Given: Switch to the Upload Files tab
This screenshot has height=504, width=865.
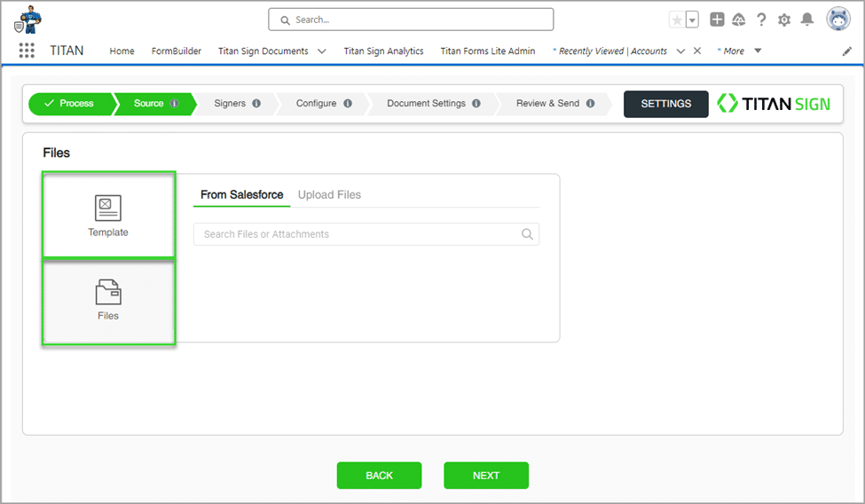Looking at the screenshot, I should (x=329, y=194).
